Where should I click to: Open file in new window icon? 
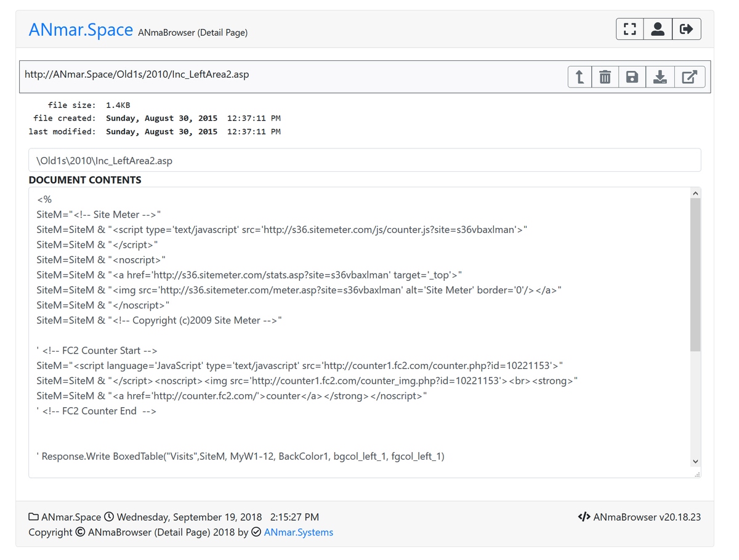tap(689, 77)
